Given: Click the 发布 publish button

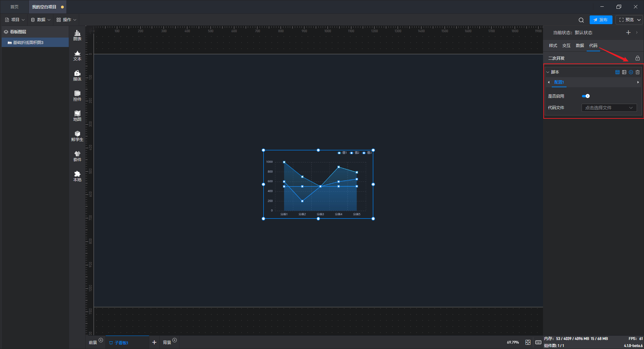Looking at the screenshot, I should pos(601,20).
